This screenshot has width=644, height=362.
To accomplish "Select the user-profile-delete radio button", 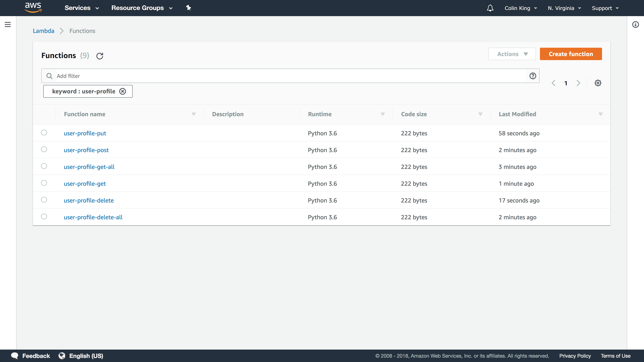I will coord(44,200).
